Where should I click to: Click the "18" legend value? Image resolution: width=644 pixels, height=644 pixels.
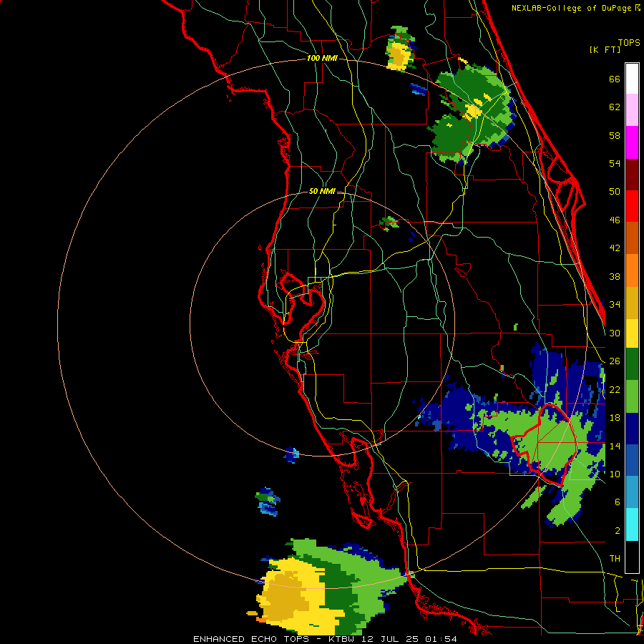coord(615,418)
